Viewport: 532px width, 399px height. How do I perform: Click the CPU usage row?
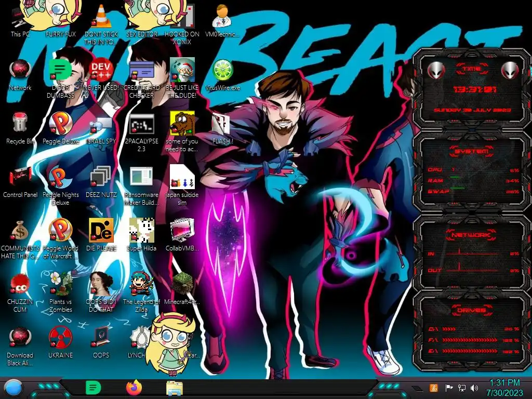[473, 170]
